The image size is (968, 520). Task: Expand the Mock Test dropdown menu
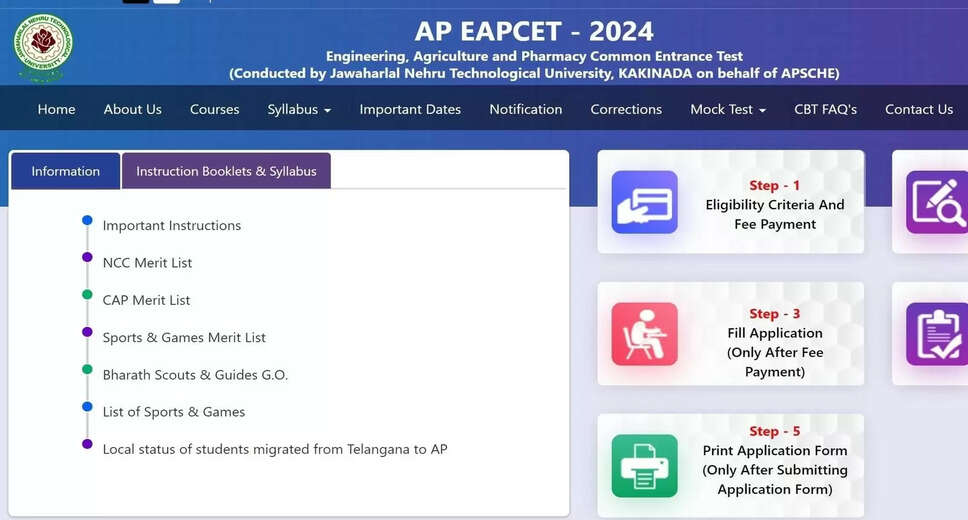[x=728, y=109]
